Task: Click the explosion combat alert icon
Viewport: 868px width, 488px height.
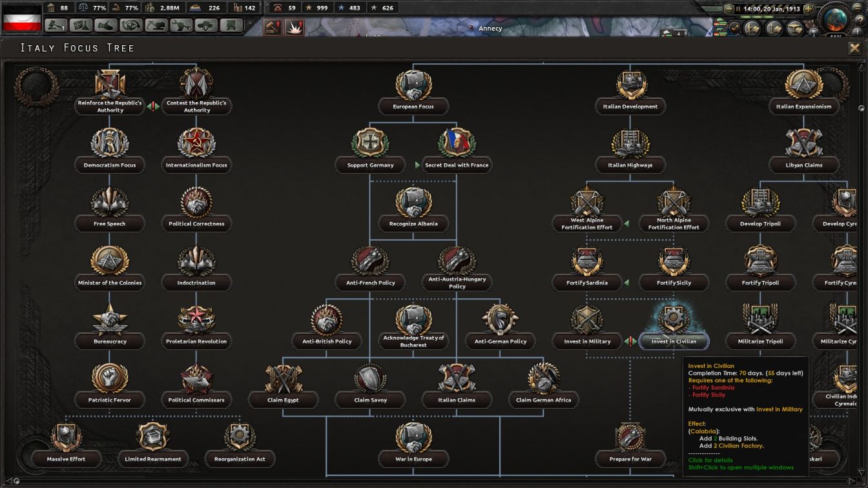Action: coord(295,27)
